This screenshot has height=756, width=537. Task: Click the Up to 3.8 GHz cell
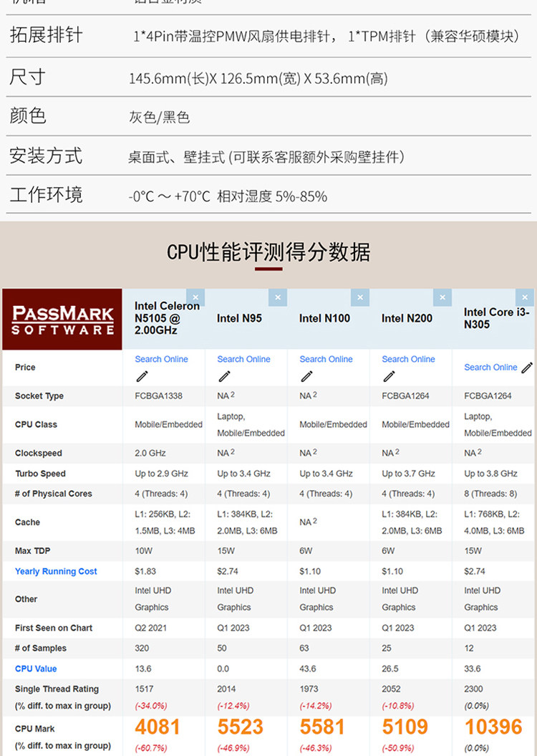490,474
